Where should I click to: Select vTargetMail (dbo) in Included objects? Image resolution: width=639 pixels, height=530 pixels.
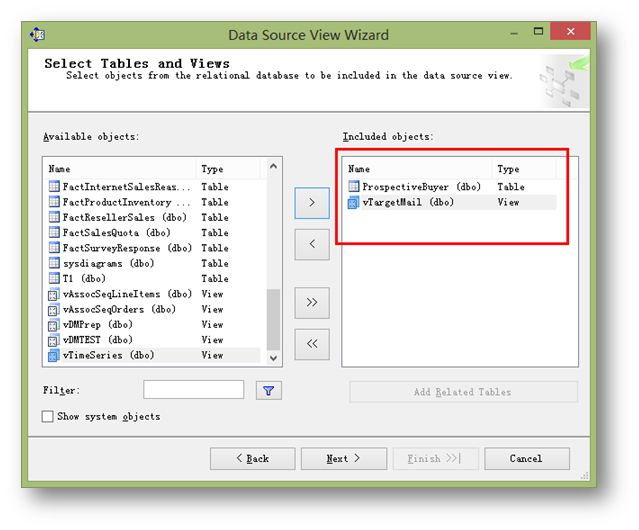point(408,202)
